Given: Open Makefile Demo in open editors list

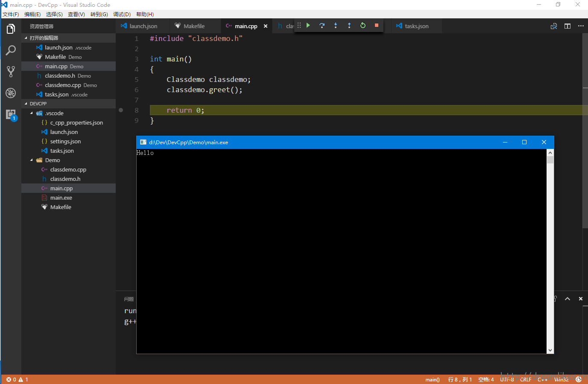Looking at the screenshot, I should pos(68,57).
